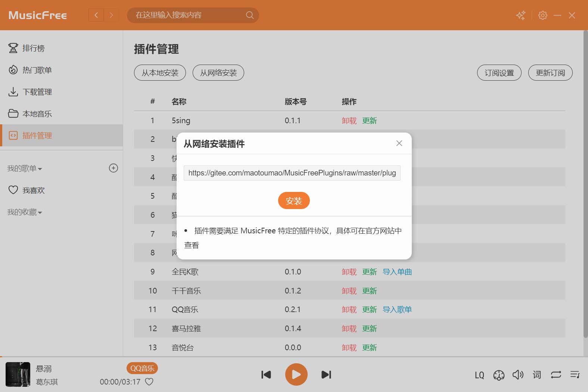
Task: Click 导入单曲 for 全民K歌
Action: point(397,272)
